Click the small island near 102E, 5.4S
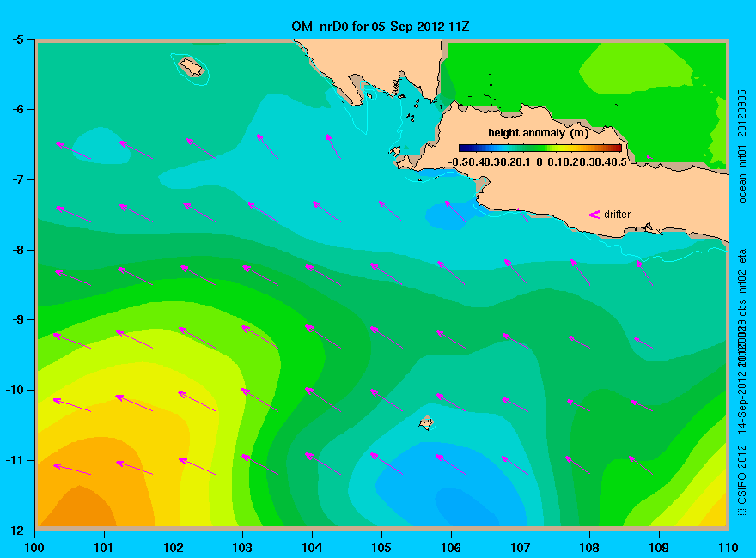756x558 pixels. [192, 66]
